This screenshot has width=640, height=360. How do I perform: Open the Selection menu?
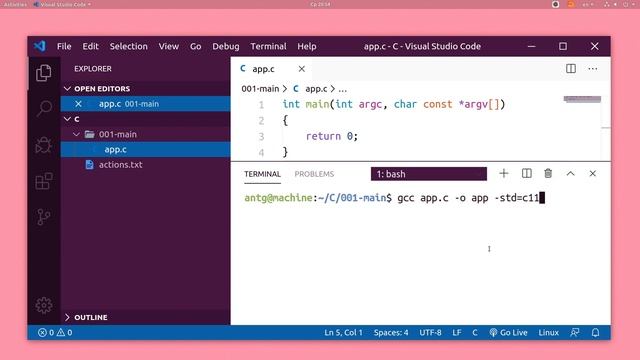point(129,46)
